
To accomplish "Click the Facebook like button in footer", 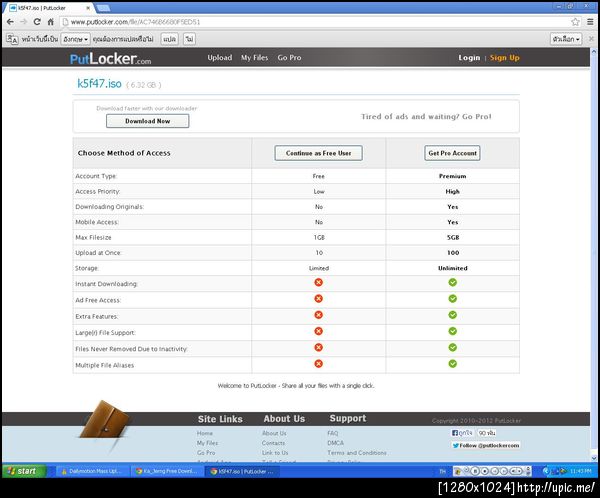I will tap(463, 433).
